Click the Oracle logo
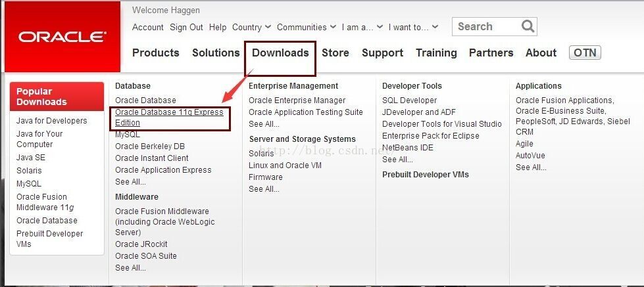This screenshot has width=644, height=287. click(x=62, y=37)
